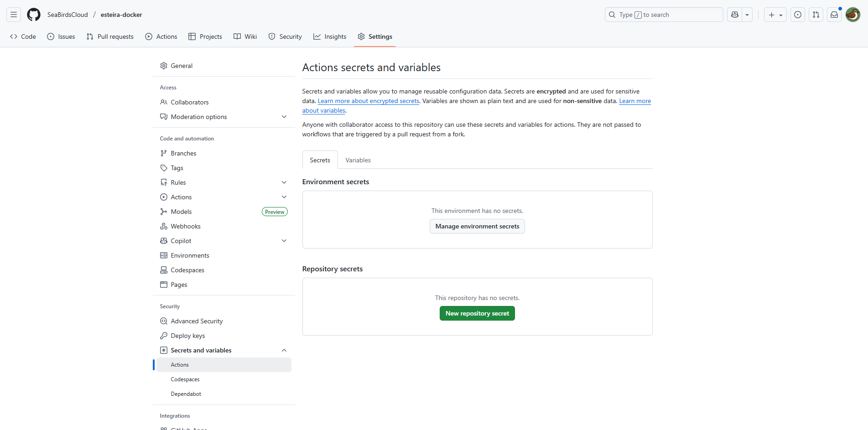Open Pages settings

coord(223,285)
